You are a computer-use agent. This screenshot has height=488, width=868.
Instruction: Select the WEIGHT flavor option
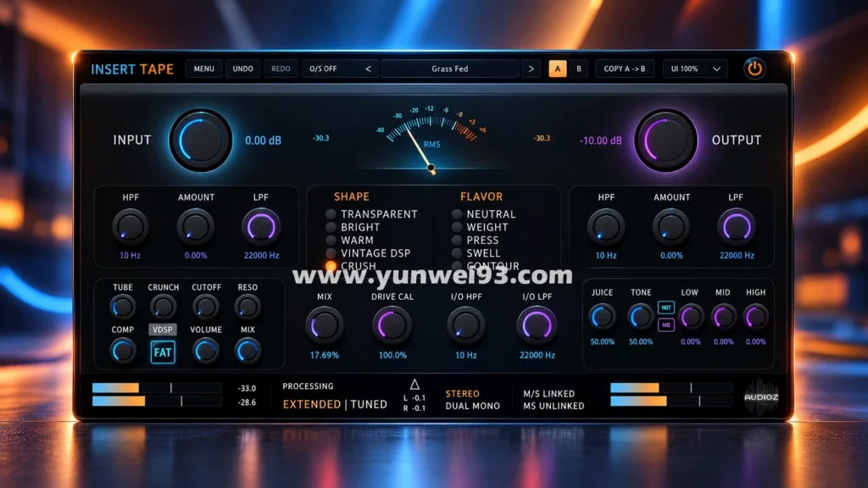[x=480, y=227]
